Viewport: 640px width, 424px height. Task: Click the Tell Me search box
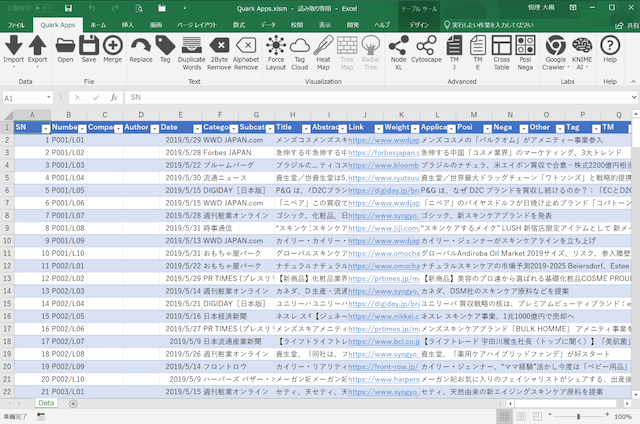488,25
